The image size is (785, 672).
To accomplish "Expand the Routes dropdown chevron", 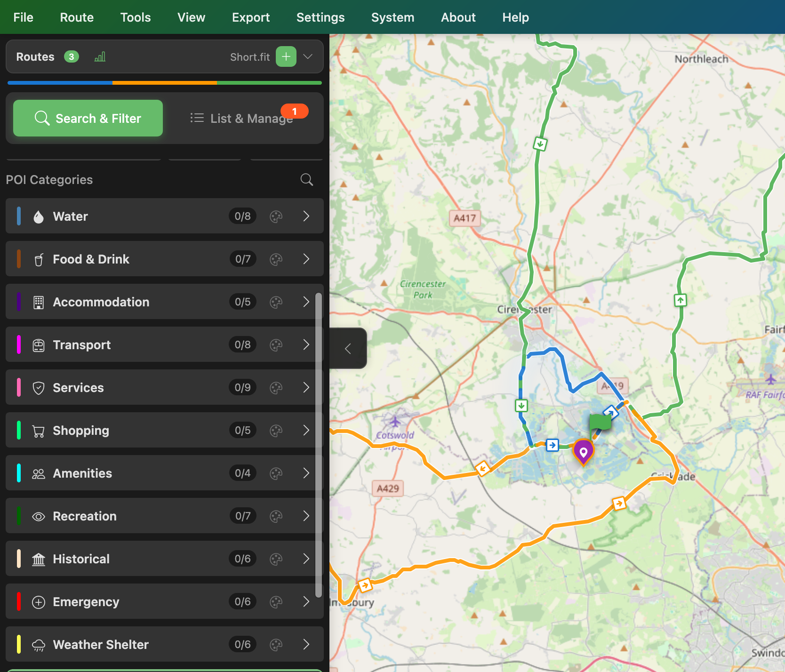I will [x=308, y=57].
